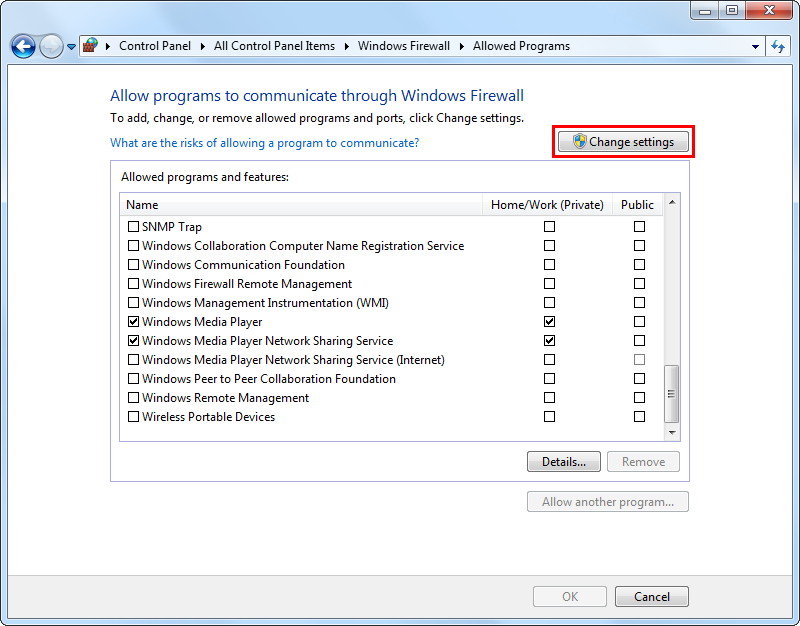This screenshot has width=800, height=626.
Task: Go to Control Panel breadcrumb
Action: pyautogui.click(x=155, y=46)
